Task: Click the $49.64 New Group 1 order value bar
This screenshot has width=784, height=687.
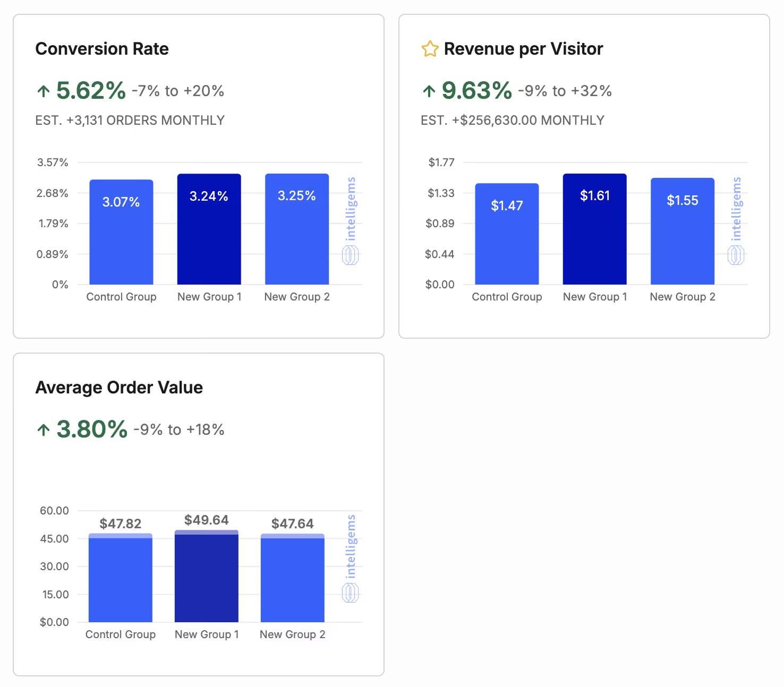Action: 207,576
